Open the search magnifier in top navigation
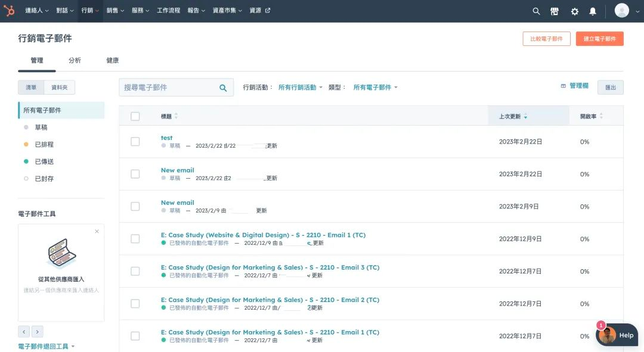The height and width of the screenshot is (352, 644). tap(536, 11)
